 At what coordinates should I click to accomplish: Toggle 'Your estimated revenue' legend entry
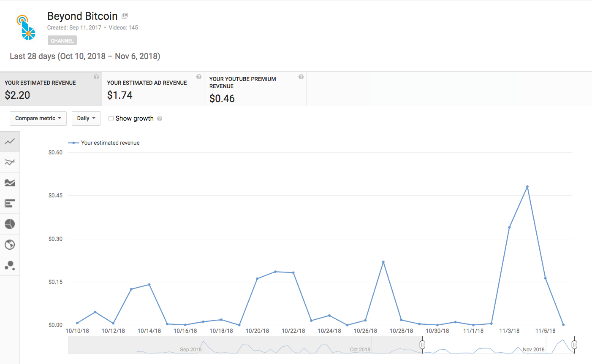(x=104, y=143)
